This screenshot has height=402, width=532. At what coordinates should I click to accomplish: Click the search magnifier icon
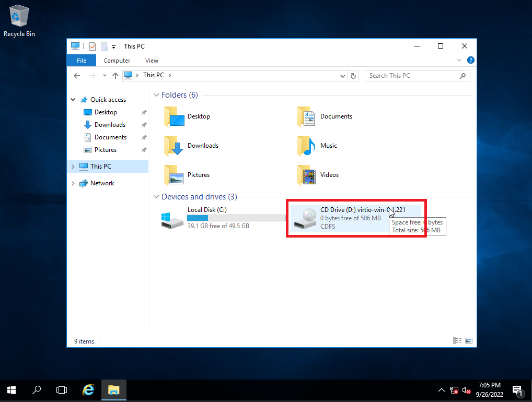463,76
